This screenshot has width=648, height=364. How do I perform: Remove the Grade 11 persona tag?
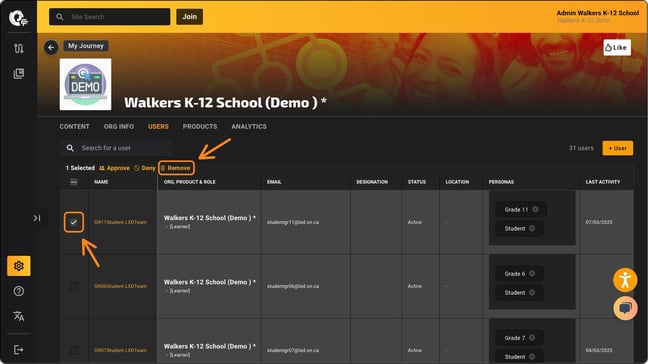click(x=535, y=209)
